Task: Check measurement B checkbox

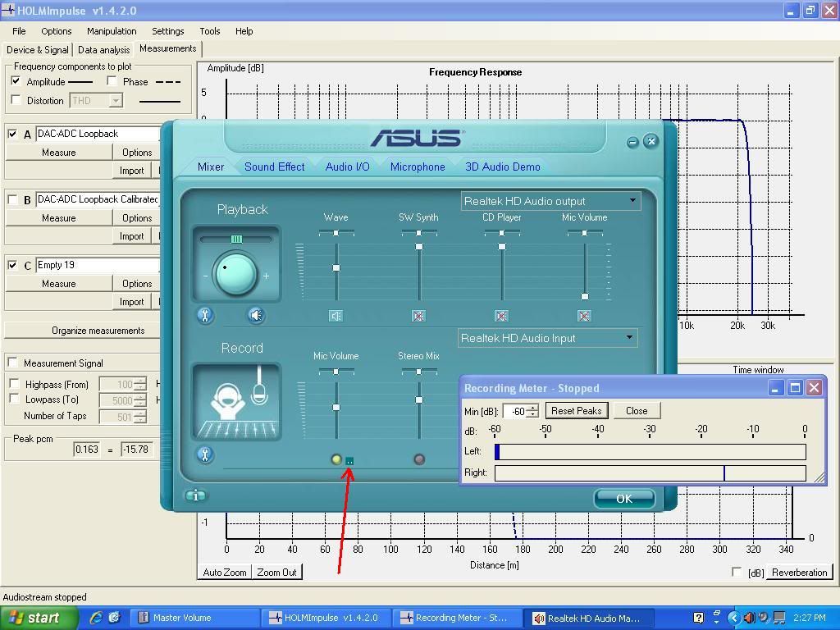Action: point(12,199)
